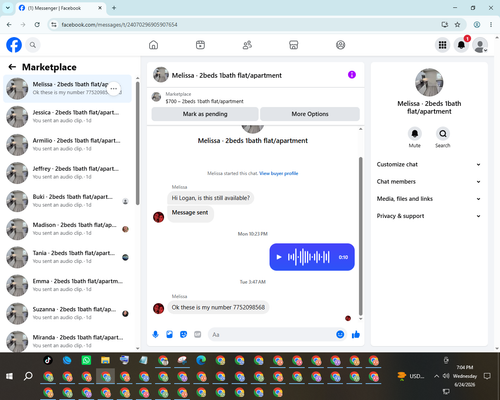Open the notifications bell icon

point(461,45)
